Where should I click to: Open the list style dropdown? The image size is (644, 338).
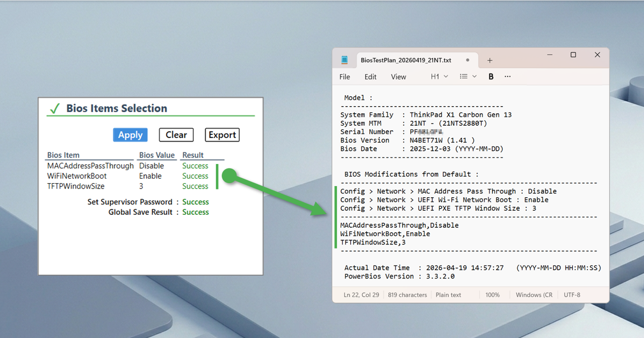(468, 76)
